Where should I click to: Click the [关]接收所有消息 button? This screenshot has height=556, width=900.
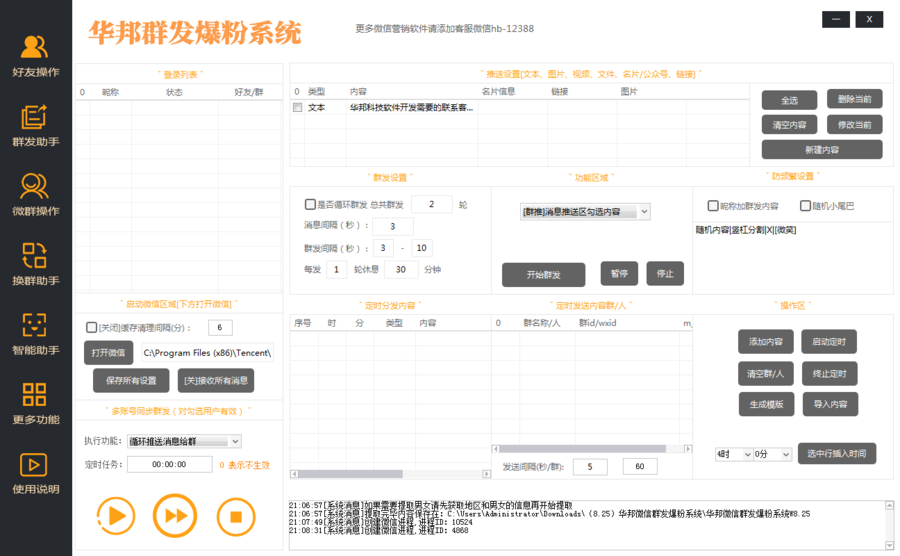216,380
